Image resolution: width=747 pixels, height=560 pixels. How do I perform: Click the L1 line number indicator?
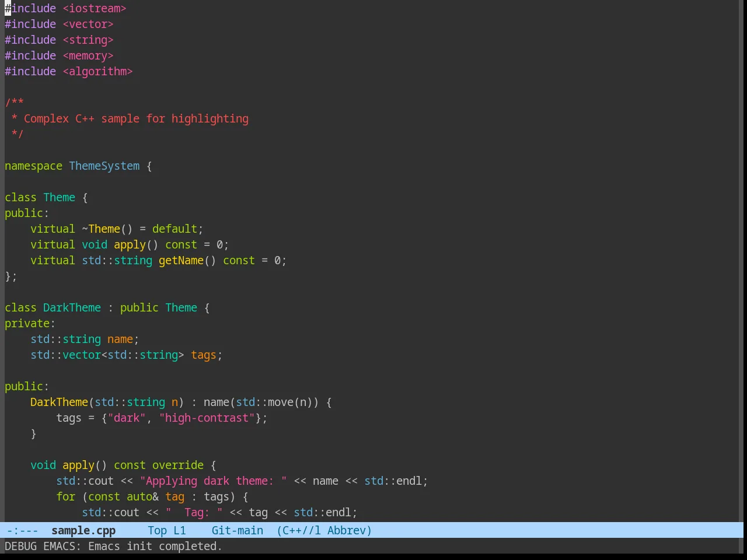pyautogui.click(x=180, y=530)
